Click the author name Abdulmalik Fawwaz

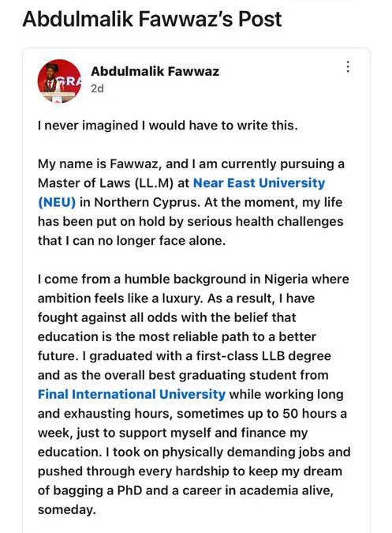[155, 71]
